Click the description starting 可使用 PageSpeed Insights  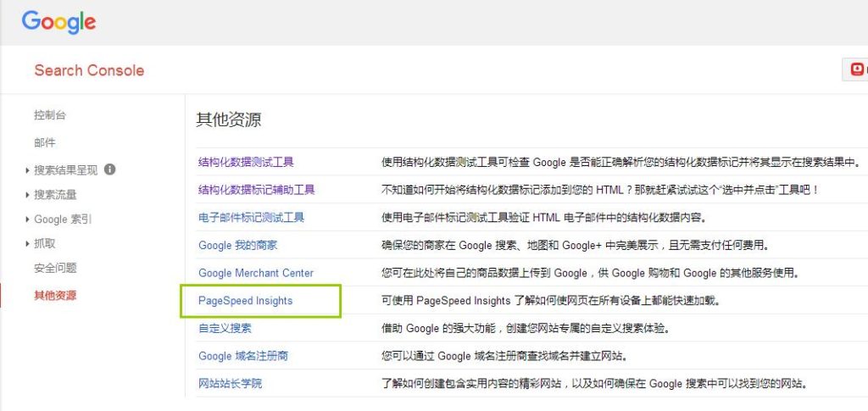click(x=552, y=300)
